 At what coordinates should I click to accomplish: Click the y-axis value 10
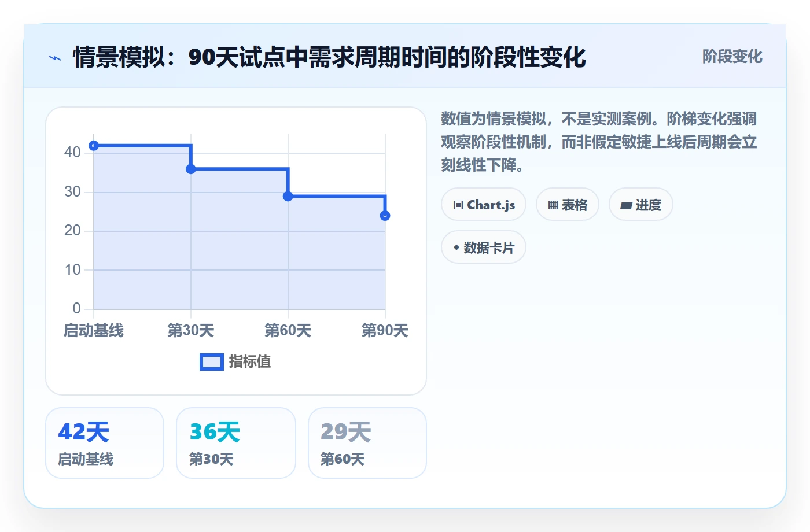(72, 269)
